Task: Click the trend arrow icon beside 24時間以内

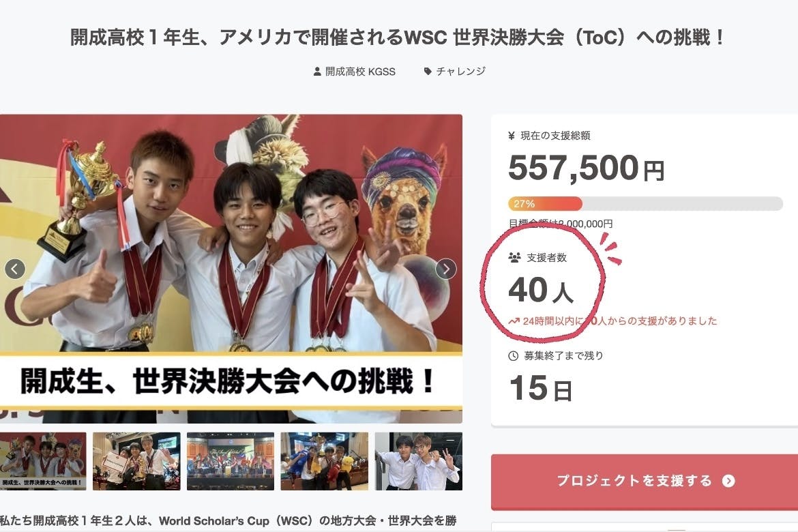Action: click(514, 321)
